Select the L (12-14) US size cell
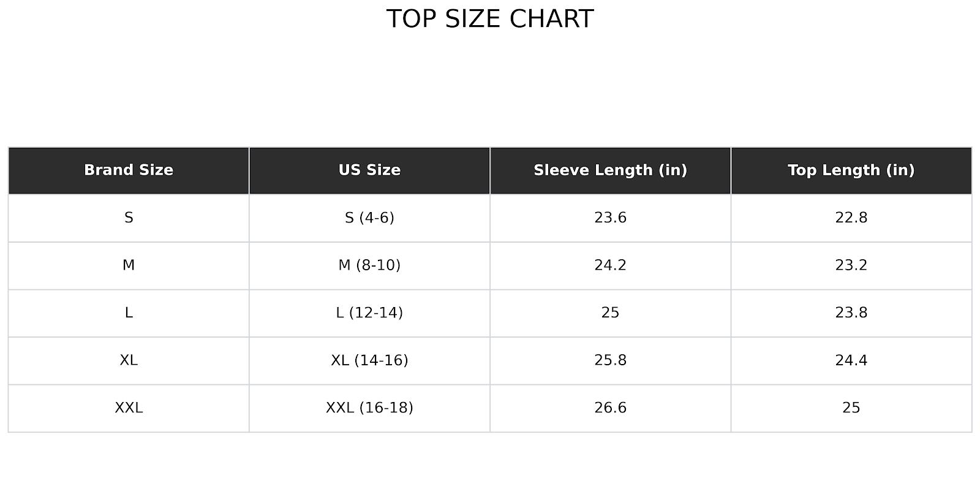980x486 pixels. click(369, 313)
